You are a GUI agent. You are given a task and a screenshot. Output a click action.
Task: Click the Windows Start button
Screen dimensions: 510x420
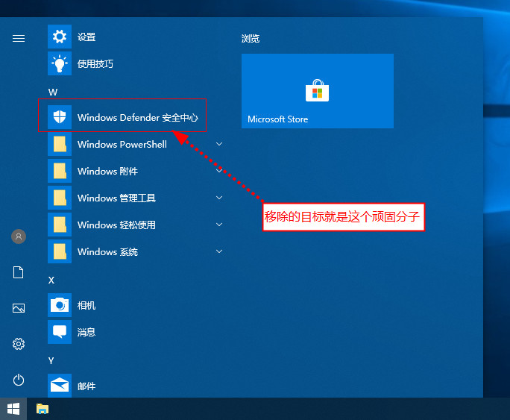tap(13, 409)
